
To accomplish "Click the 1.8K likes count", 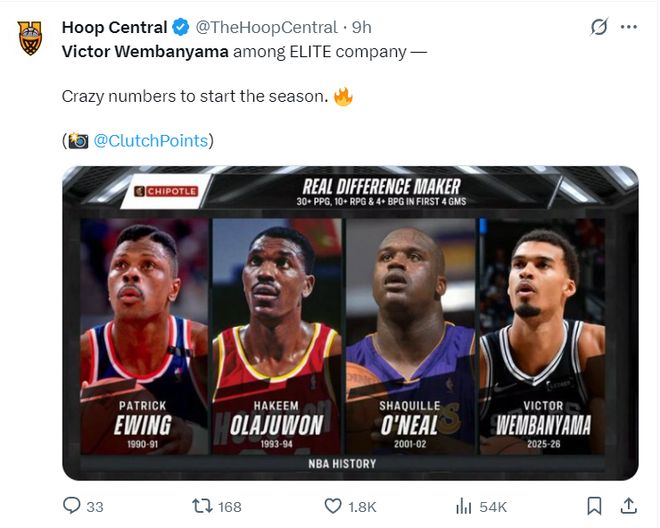I will click(x=361, y=507).
